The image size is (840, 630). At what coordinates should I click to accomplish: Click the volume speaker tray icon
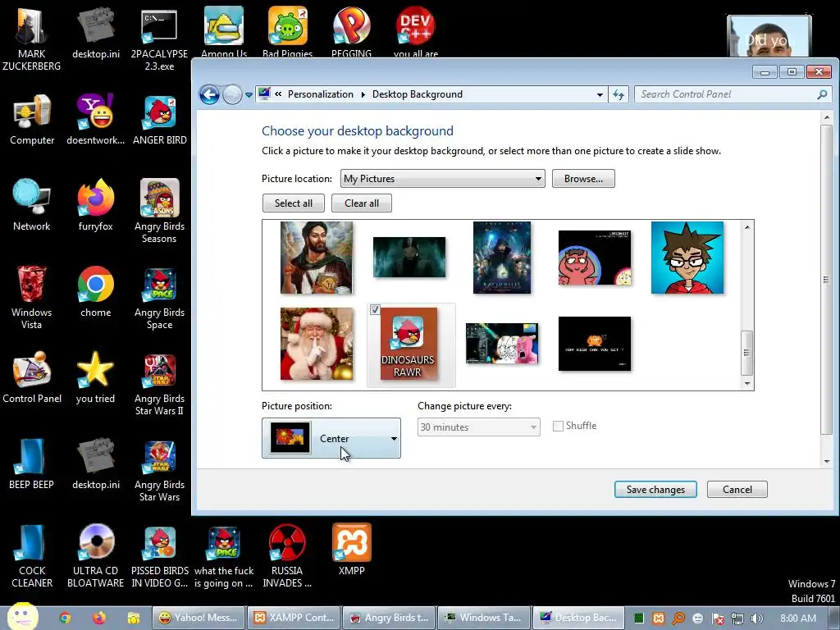(x=757, y=619)
